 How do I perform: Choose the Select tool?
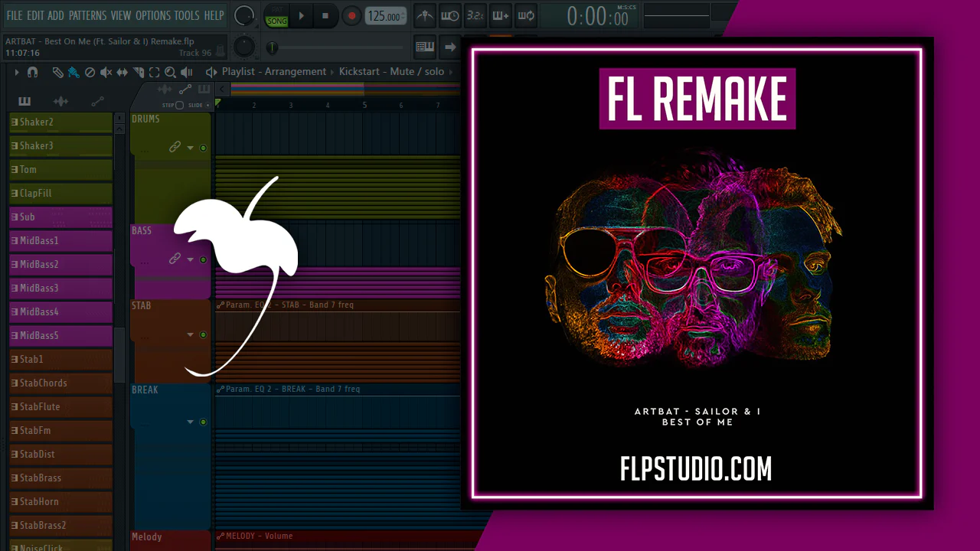coord(155,72)
